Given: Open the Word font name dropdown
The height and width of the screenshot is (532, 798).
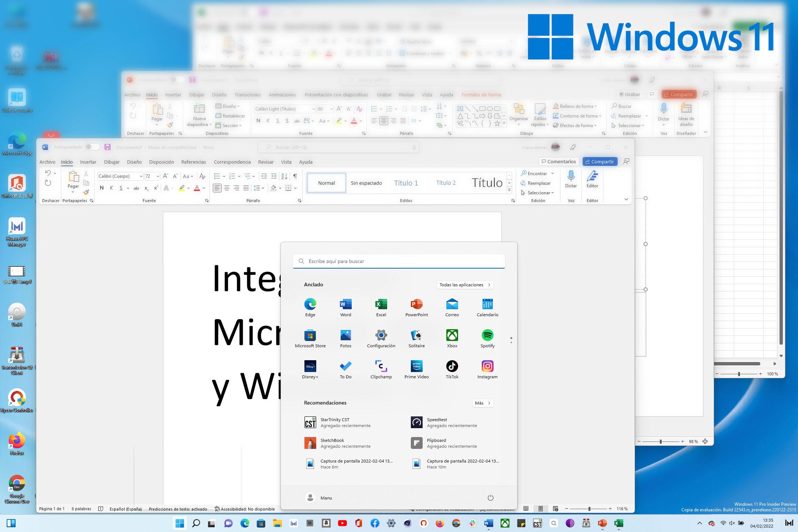Looking at the screenshot, I should [141, 176].
